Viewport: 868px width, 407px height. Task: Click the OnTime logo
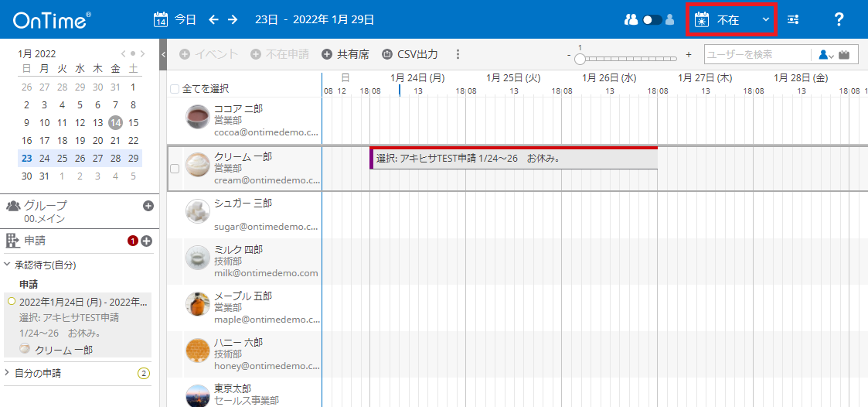53,20
